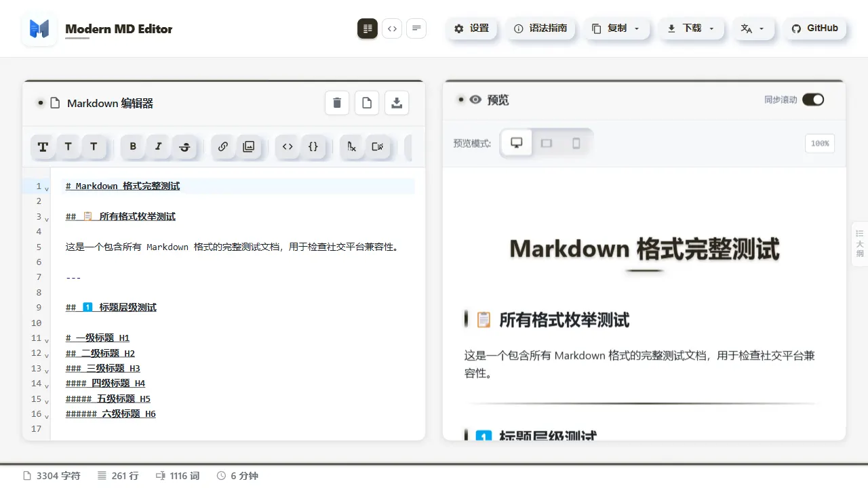Screen dimensions: 868x488
Task: Apply strikethrough formatting
Action: click(184, 146)
